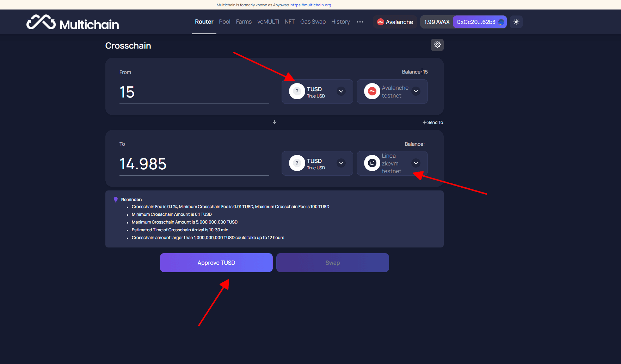The height and width of the screenshot is (364, 621).
Task: Click the To amount field showing 14.985
Action: (194, 164)
